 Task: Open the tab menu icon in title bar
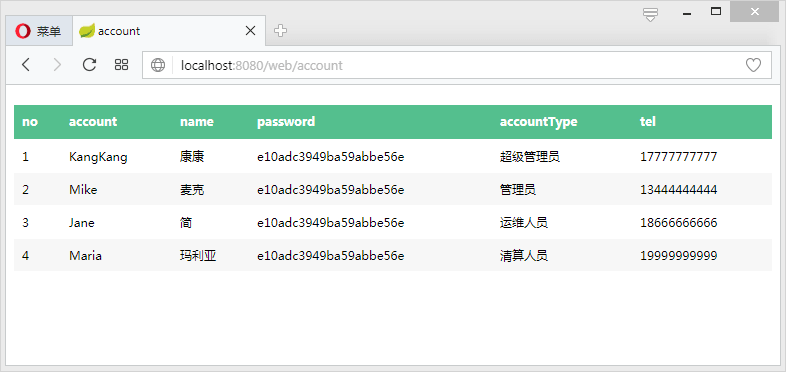[x=650, y=14]
